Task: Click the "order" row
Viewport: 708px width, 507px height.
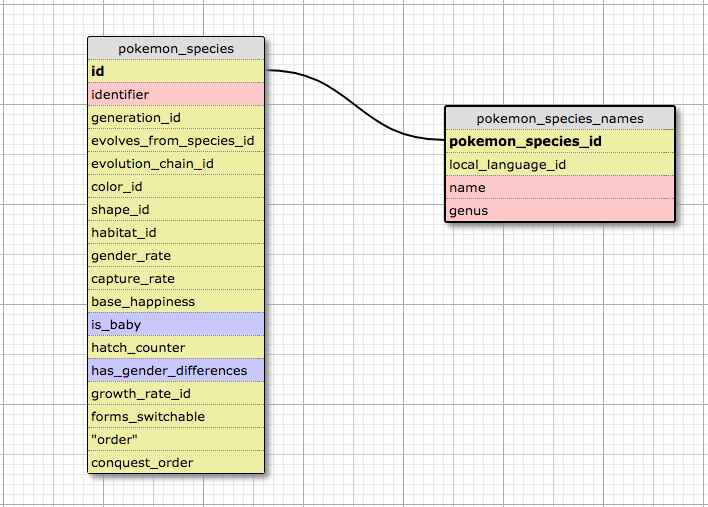Action: click(x=176, y=440)
